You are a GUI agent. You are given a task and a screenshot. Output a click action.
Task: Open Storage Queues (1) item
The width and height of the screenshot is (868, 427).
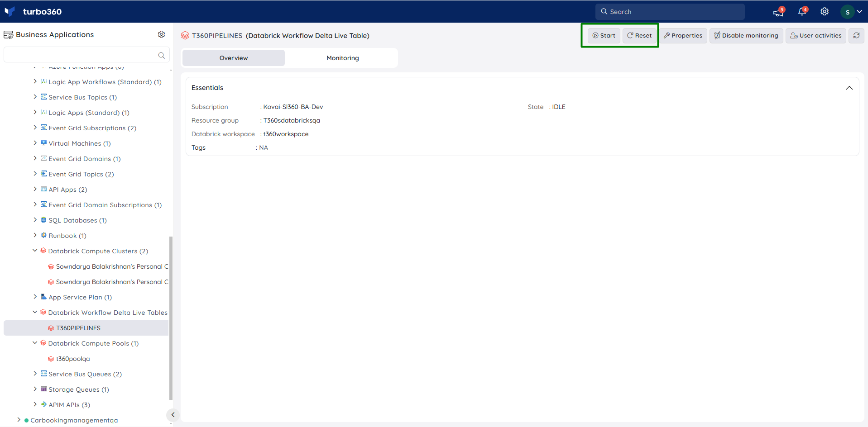(79, 389)
